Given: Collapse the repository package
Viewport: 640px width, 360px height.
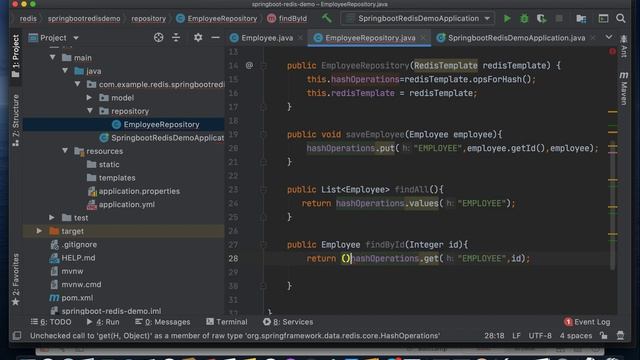Looking at the screenshot, I should point(90,111).
